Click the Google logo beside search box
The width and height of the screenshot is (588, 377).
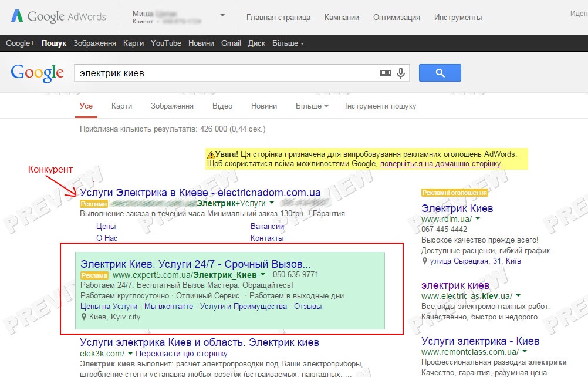click(37, 73)
